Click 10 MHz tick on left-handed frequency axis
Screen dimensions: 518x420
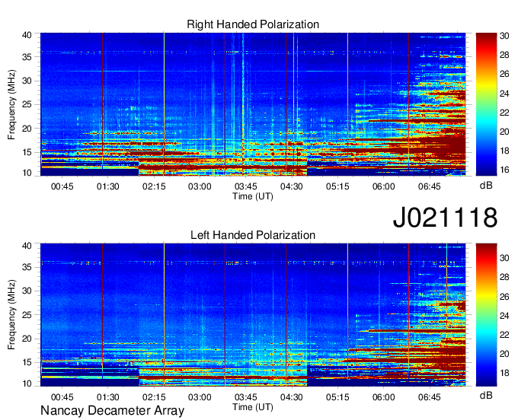pyautogui.click(x=27, y=383)
